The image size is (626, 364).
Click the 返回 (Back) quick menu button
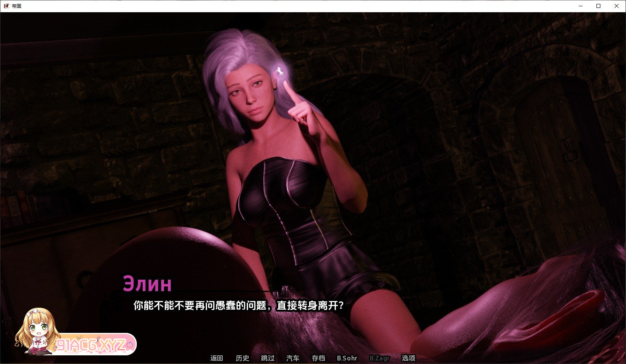(x=216, y=358)
